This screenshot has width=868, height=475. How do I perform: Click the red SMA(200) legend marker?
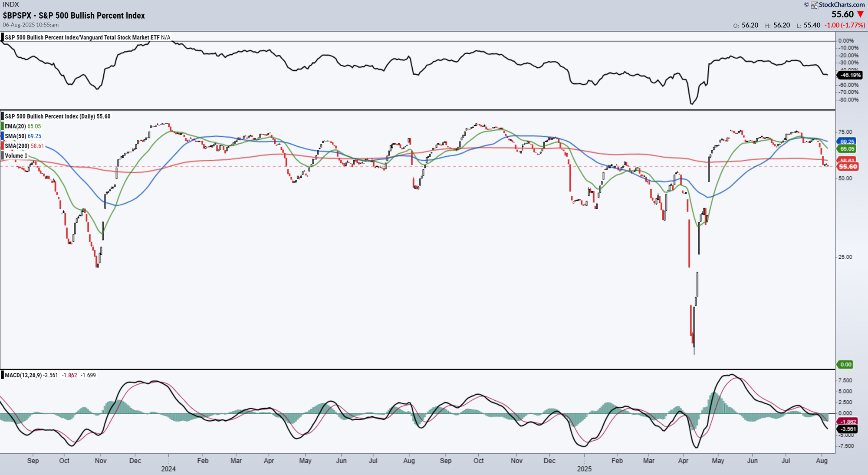pyautogui.click(x=2, y=146)
